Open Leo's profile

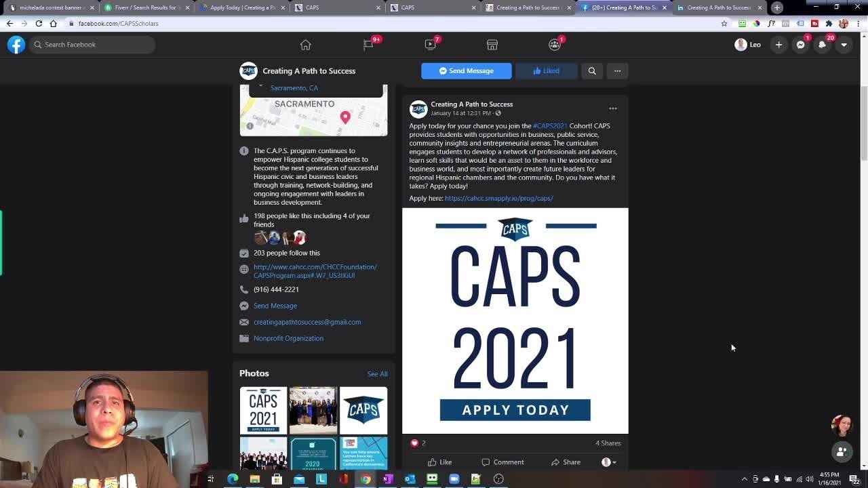click(x=748, y=45)
